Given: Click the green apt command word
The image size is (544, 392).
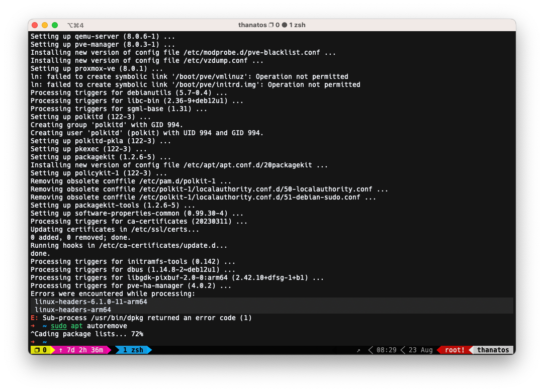Looking at the screenshot, I should tap(77, 326).
